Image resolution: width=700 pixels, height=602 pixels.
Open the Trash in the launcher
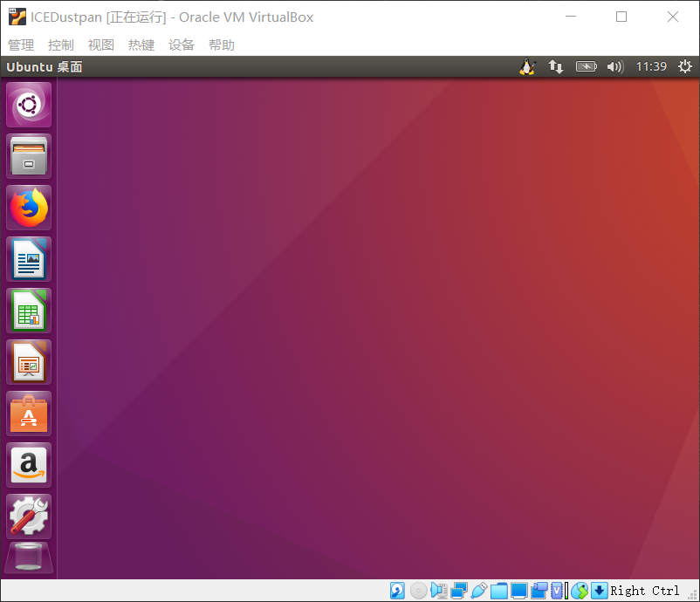(29, 558)
